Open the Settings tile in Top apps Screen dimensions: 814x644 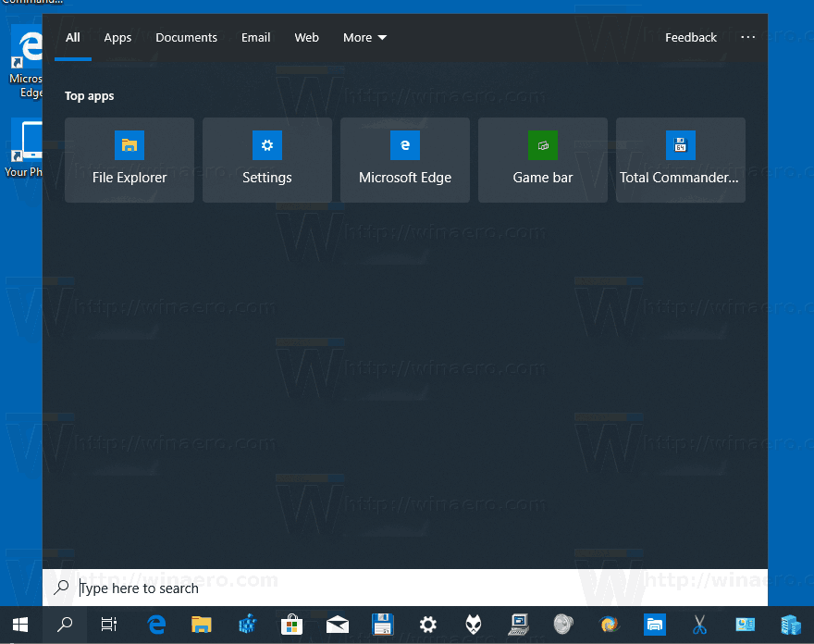[266, 160]
